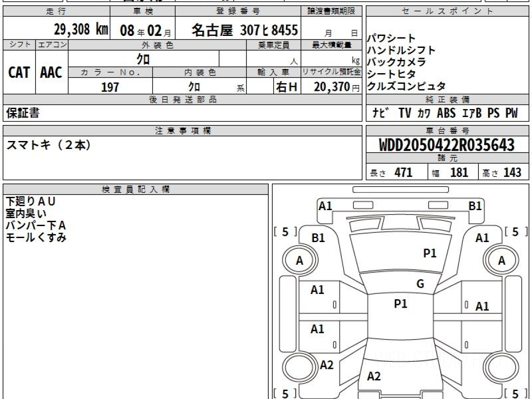Select the 右H steering value
This screenshot has width=532, height=399.
coord(286,87)
